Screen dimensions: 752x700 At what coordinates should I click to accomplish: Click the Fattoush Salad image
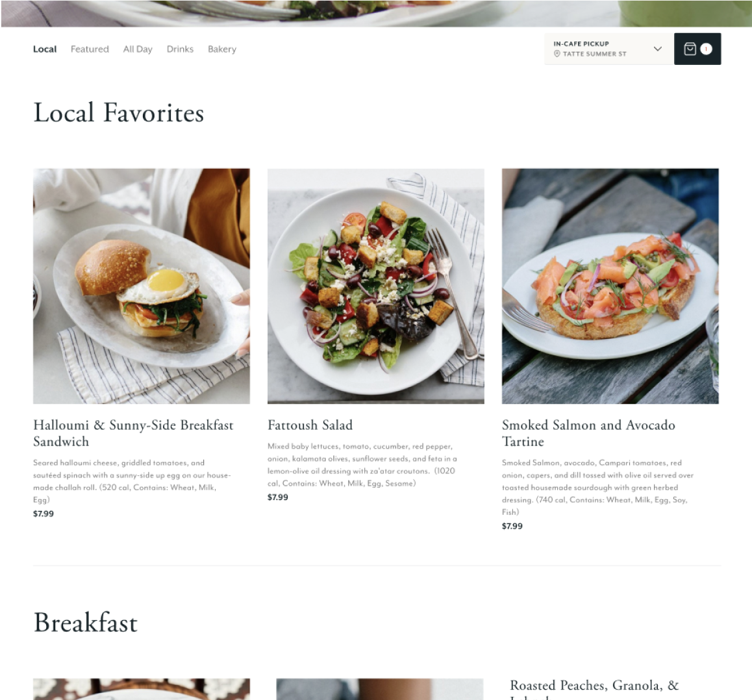point(376,286)
